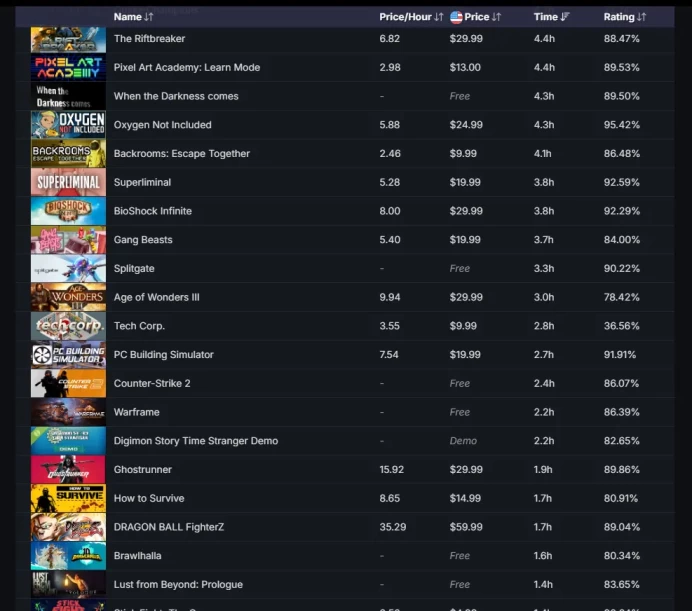Select the Splitgate title
692x611 pixels.
[x=134, y=268]
